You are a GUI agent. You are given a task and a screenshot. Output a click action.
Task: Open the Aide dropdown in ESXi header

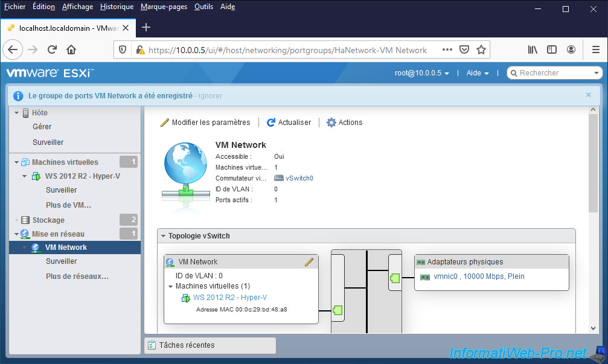[x=478, y=73]
